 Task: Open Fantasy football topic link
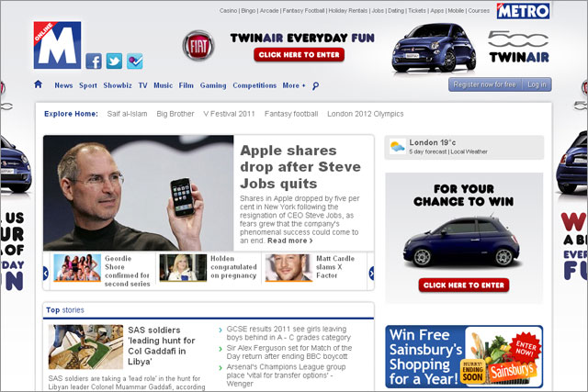[291, 114]
